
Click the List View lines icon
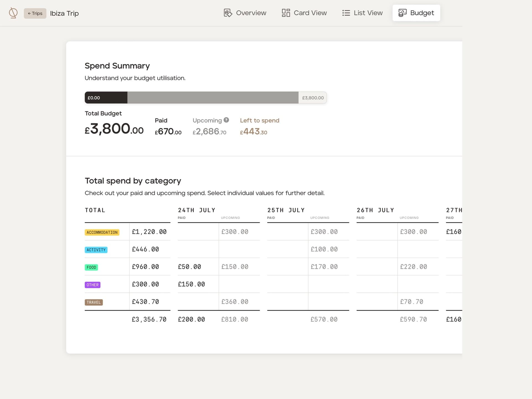tap(346, 13)
